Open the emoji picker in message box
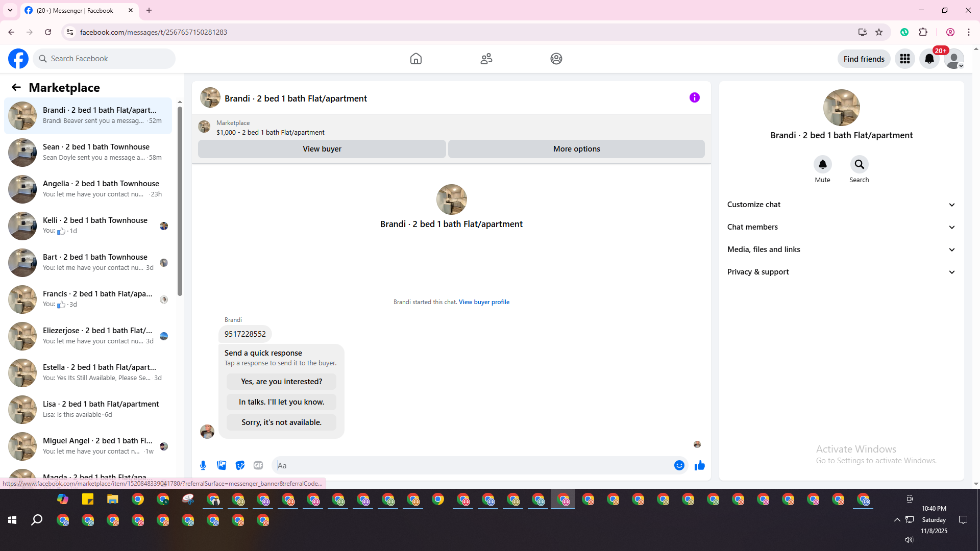Screen dimensions: 980x551 coord(679,465)
